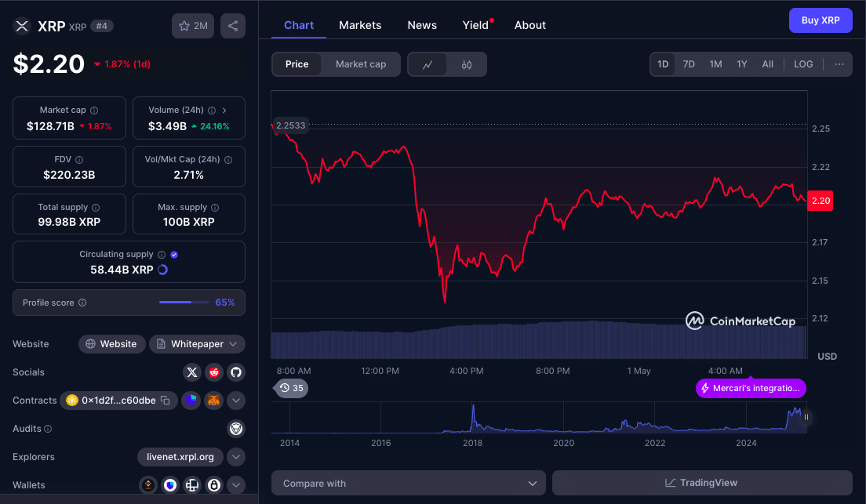Viewport: 866px width, 504px height.
Task: Add contract to MetaMask fox icon
Action: (213, 401)
